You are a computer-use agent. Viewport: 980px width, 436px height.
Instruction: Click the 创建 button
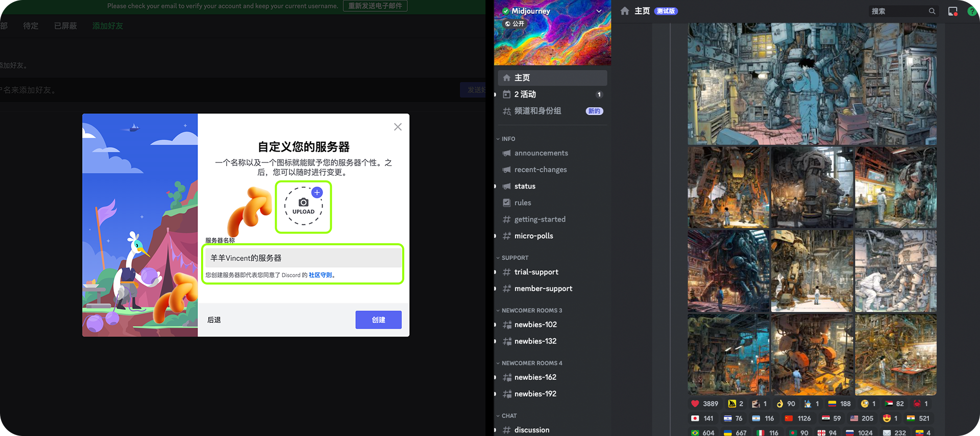click(x=378, y=320)
